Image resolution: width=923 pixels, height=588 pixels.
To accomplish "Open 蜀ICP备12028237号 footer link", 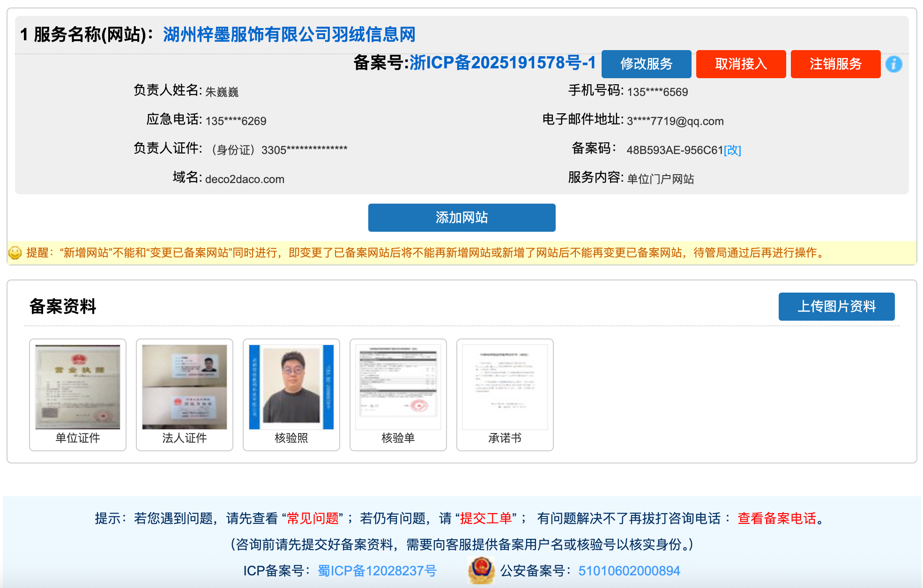I will coord(377,571).
